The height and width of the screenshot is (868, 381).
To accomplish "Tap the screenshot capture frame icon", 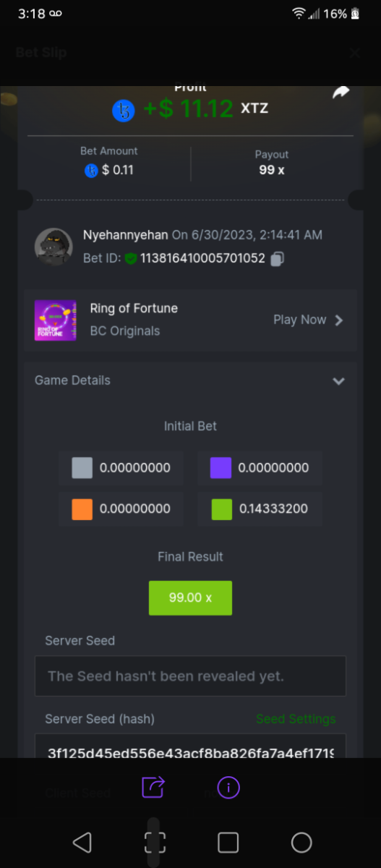I will 155,843.
